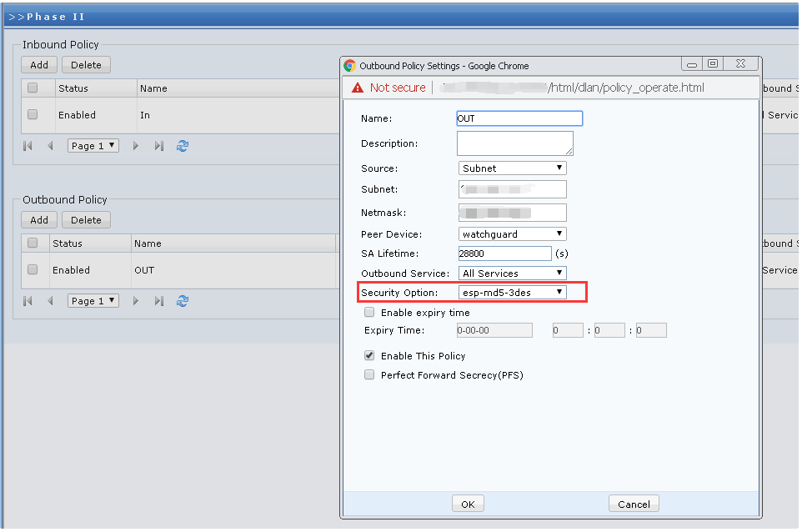Viewport: 802px width, 532px height.
Task: Open the Security Option dropdown
Action: click(x=513, y=293)
